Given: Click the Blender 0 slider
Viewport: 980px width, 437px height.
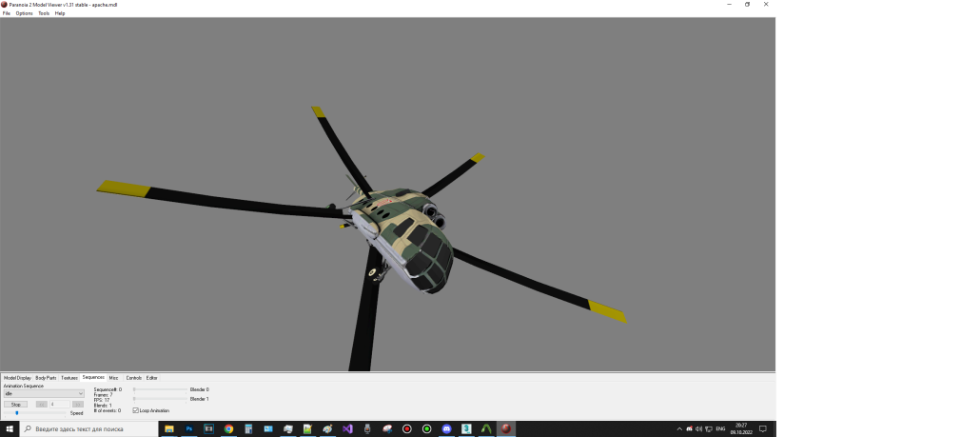Looking at the screenshot, I should [159, 389].
